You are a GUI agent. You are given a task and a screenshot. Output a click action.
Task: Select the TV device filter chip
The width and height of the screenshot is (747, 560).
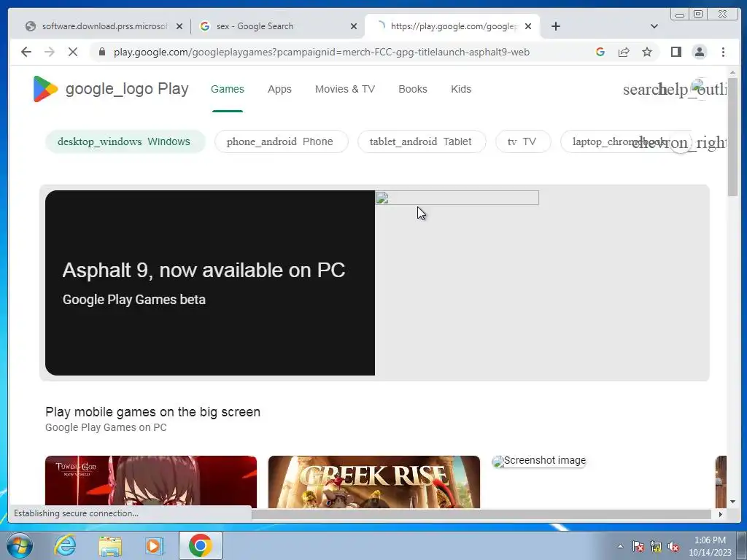[523, 141]
